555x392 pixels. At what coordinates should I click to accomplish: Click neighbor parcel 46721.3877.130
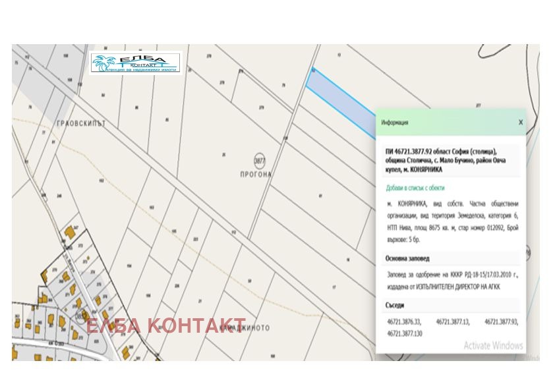(405, 334)
